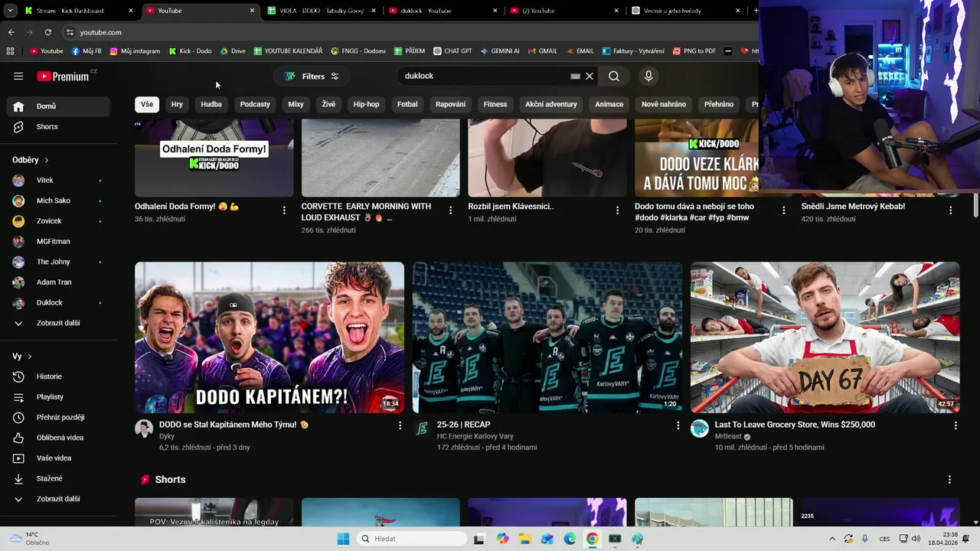Open Duklock channel subscription
Image resolution: width=980 pixels, height=551 pixels.
(58, 302)
